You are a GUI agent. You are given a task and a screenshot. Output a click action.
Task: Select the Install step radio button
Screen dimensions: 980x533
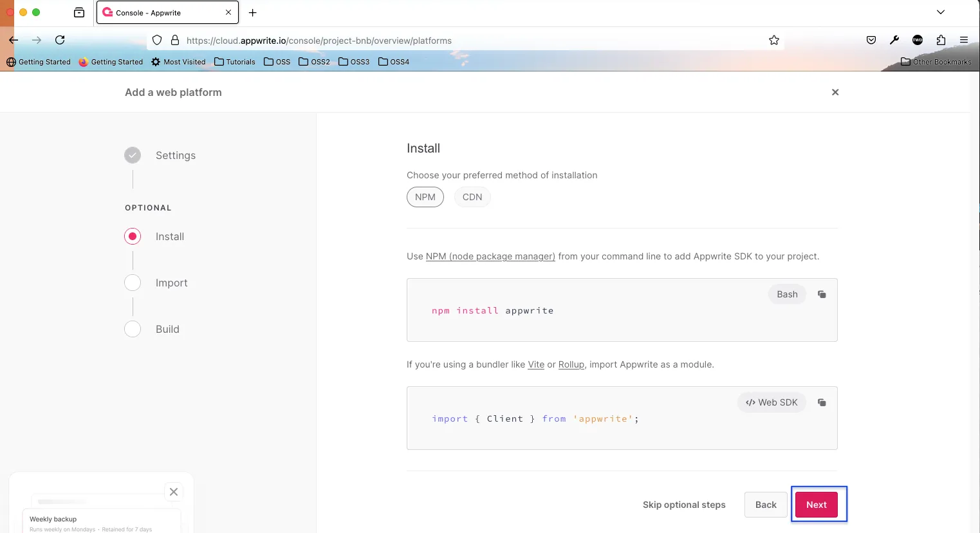point(133,236)
